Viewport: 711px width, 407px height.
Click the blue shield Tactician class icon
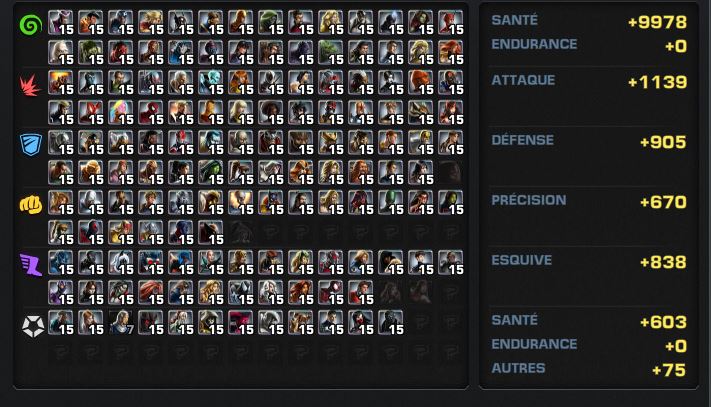(31, 144)
